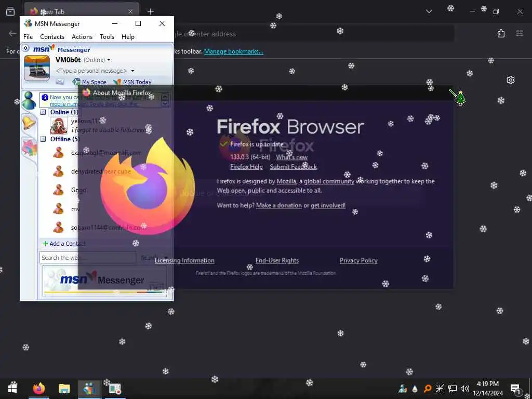Open the e-mail inbox envelope icon
The image size is (532, 399).
coord(60,82)
